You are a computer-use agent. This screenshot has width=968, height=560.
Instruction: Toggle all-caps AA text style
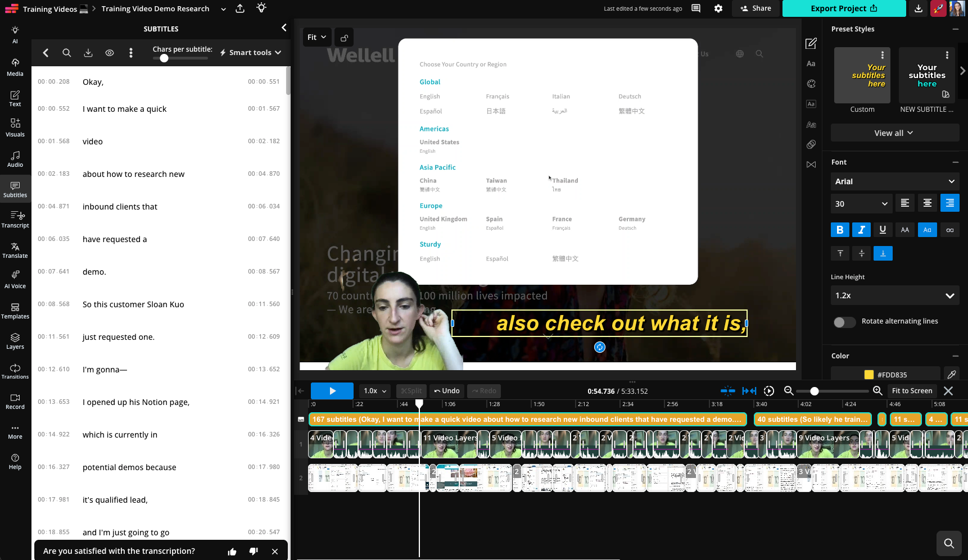pos(905,230)
